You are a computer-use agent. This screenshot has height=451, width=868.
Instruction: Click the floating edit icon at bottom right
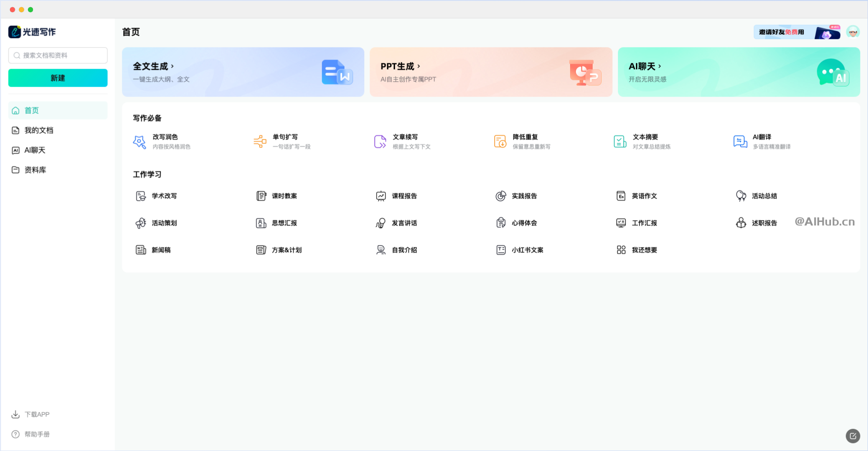tap(852, 436)
